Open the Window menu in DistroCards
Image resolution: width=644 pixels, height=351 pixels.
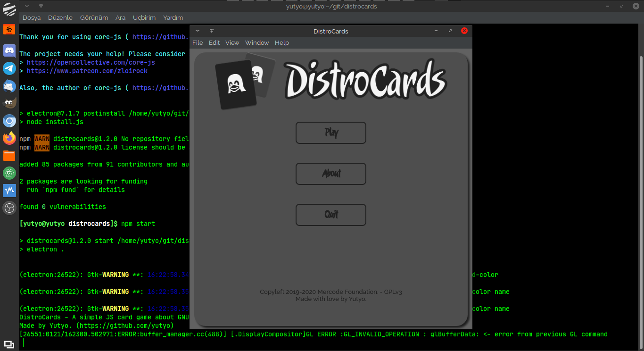coord(257,42)
